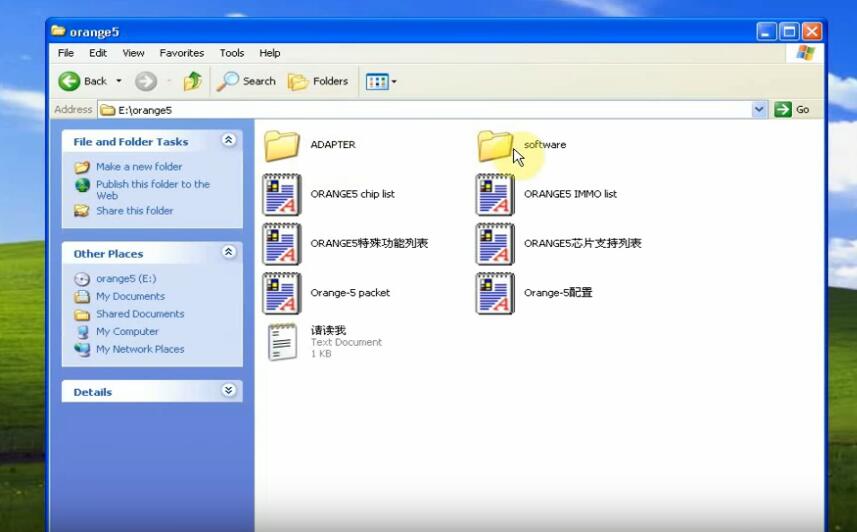Click the Shared Documents folder icon
This screenshot has width=857, height=532.
click(82, 314)
